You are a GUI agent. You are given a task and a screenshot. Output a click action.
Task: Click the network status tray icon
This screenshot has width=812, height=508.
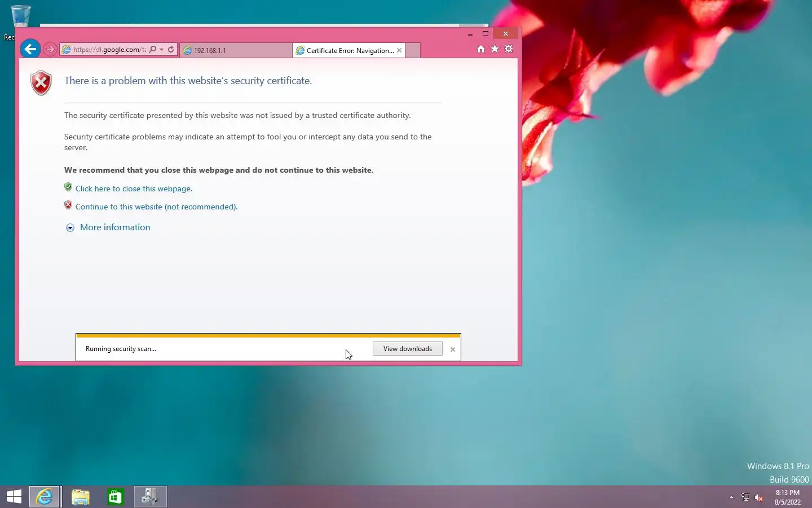click(745, 497)
